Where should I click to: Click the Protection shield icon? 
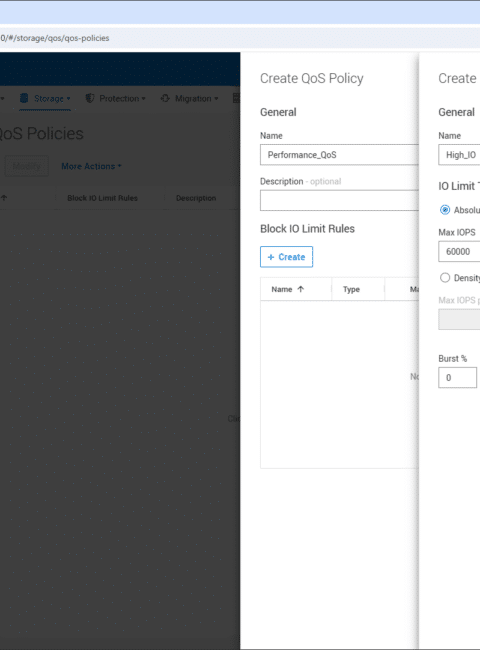pos(90,98)
